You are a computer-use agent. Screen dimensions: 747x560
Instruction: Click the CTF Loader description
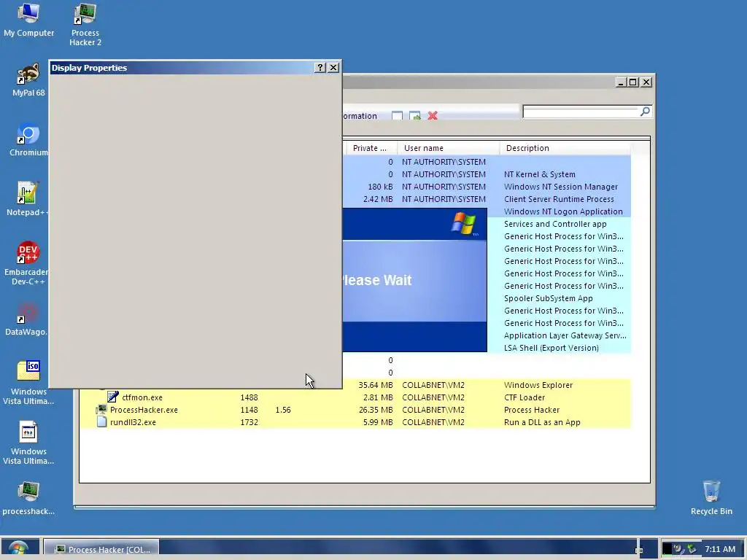tap(525, 397)
